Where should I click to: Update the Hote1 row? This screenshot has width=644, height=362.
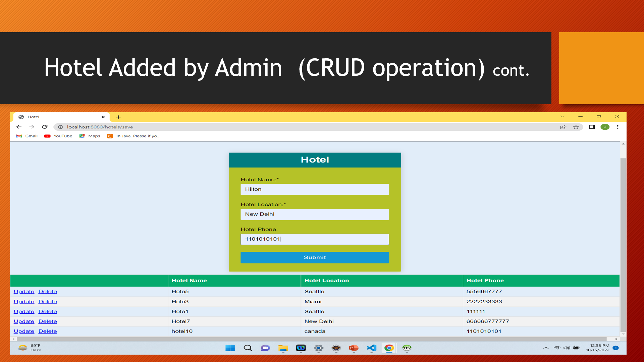click(x=24, y=311)
